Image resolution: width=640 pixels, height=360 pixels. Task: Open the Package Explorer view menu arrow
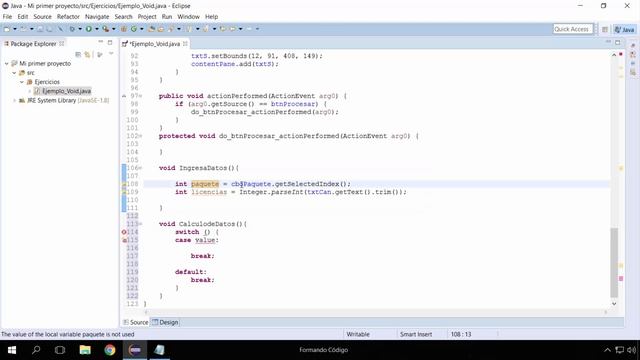[x=111, y=54]
